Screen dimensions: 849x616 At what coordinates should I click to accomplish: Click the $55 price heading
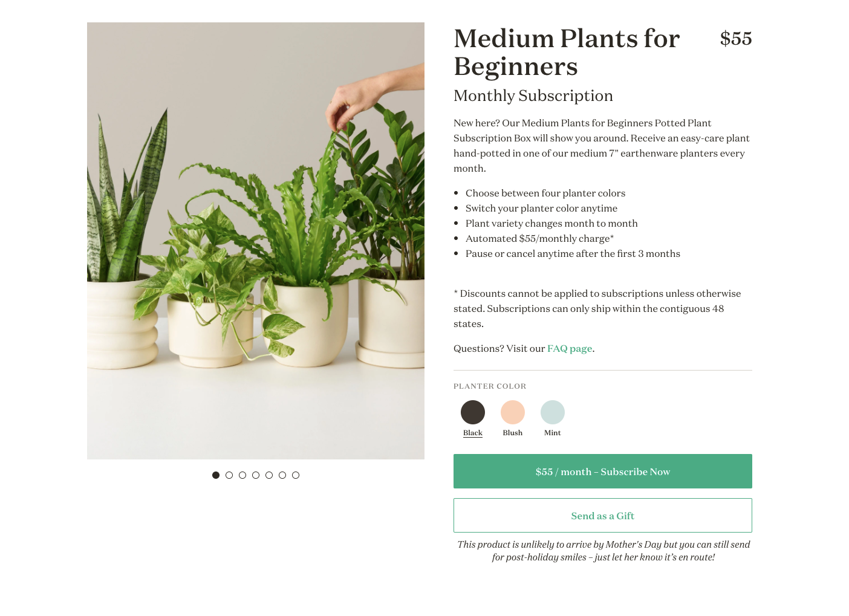pyautogui.click(x=736, y=39)
